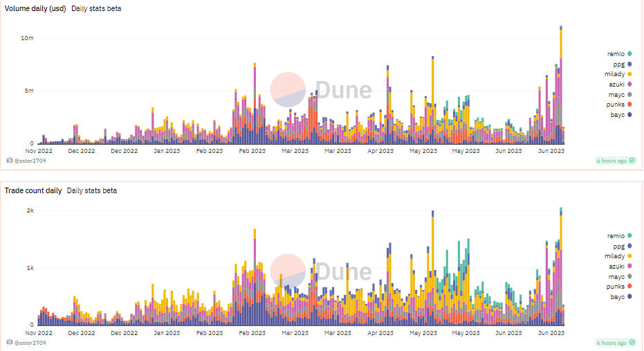Toggle punks series in Volume daily legend
The width and height of the screenshot is (644, 351).
click(619, 105)
